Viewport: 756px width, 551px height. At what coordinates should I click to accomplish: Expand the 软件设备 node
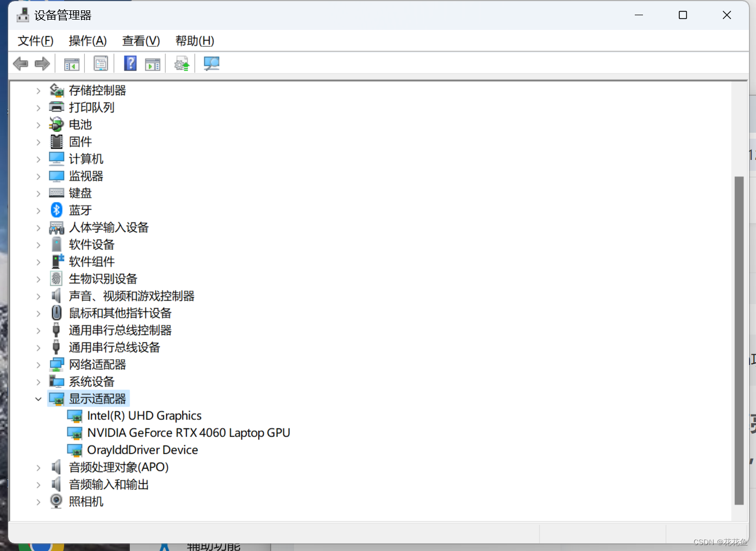point(38,245)
